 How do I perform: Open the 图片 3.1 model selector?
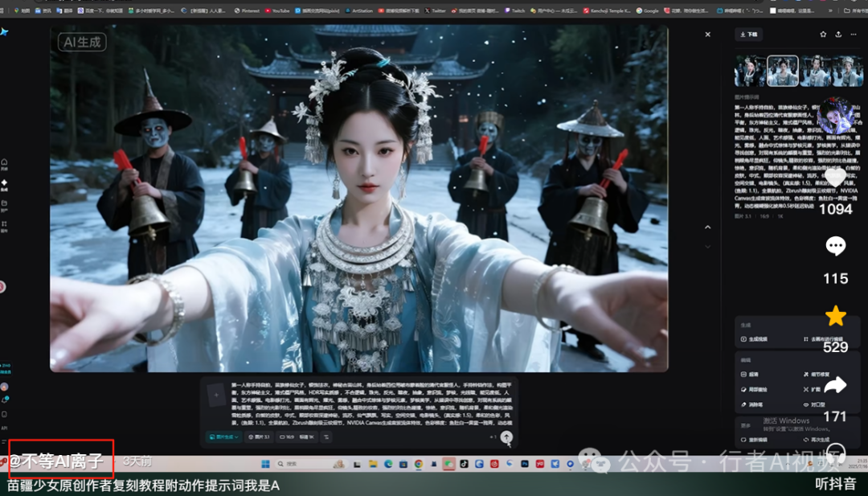tap(261, 437)
